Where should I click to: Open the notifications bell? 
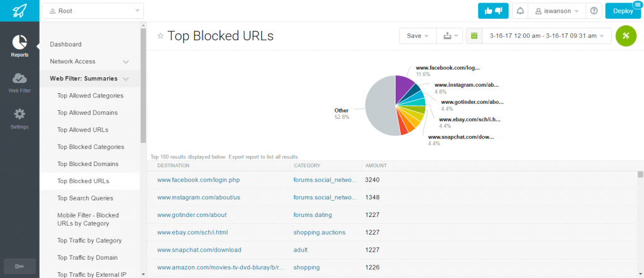[x=520, y=11]
